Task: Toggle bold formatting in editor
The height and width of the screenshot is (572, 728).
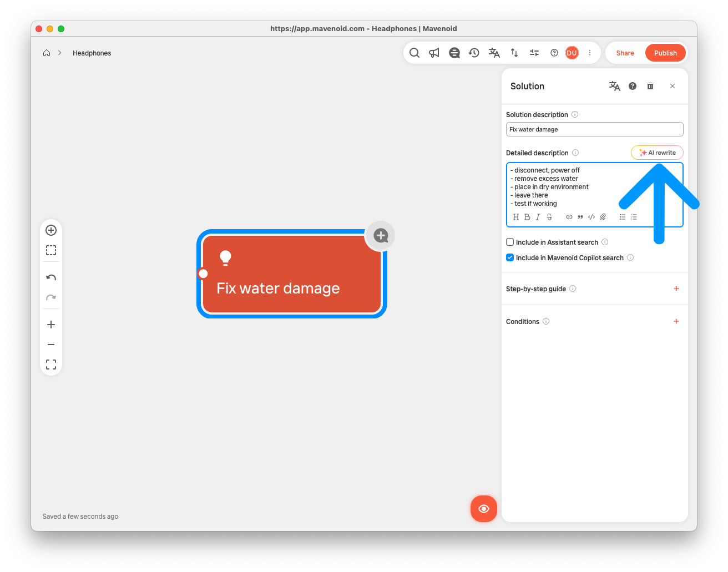Action: point(527,217)
